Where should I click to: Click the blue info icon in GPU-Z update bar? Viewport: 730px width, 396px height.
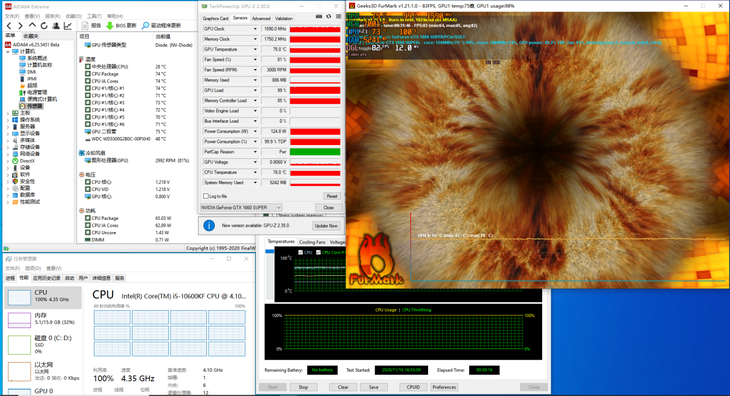point(209,226)
